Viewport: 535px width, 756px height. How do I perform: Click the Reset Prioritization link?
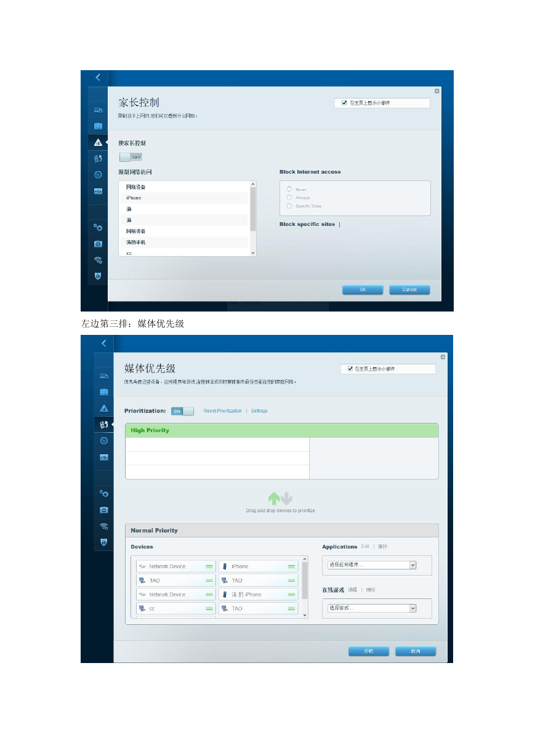pos(223,411)
